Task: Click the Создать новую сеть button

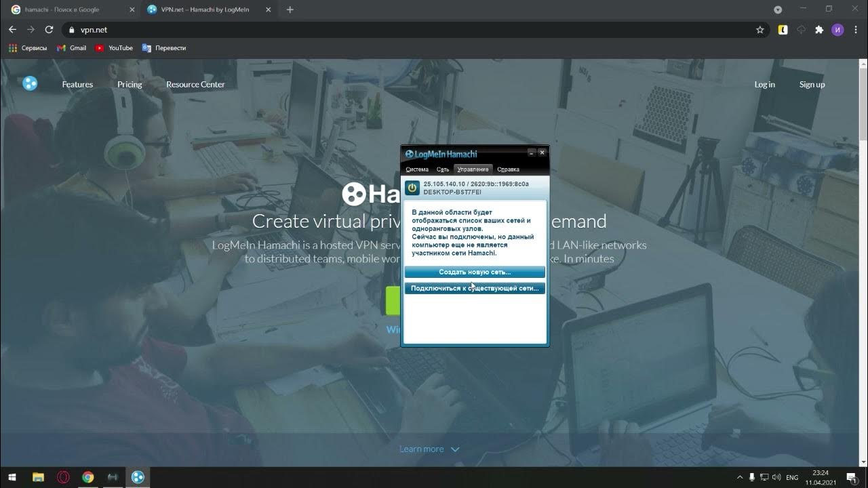Action: pos(475,272)
